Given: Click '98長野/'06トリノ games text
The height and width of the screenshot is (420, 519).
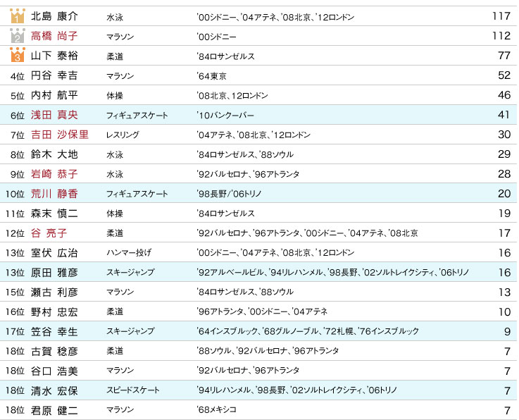Looking at the screenshot, I should coord(229,194).
